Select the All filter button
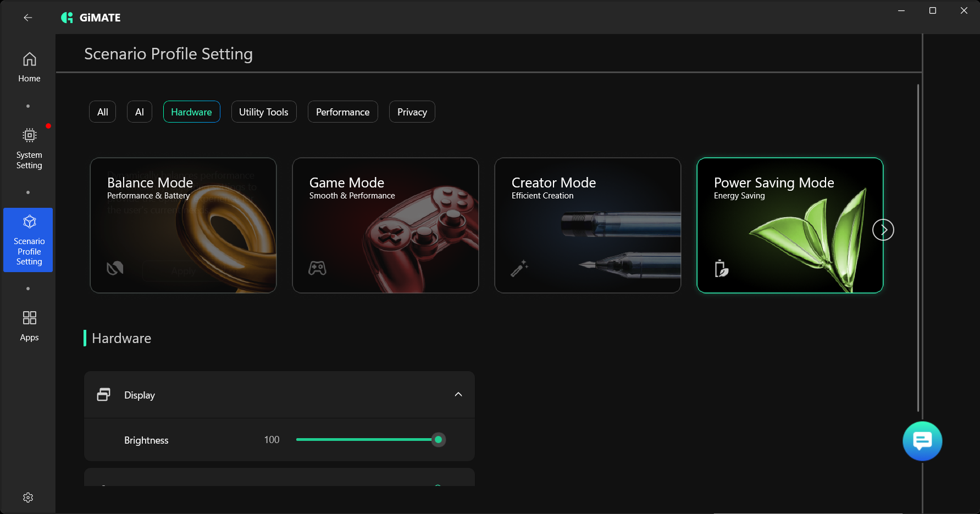This screenshot has width=980, height=514. (103, 112)
